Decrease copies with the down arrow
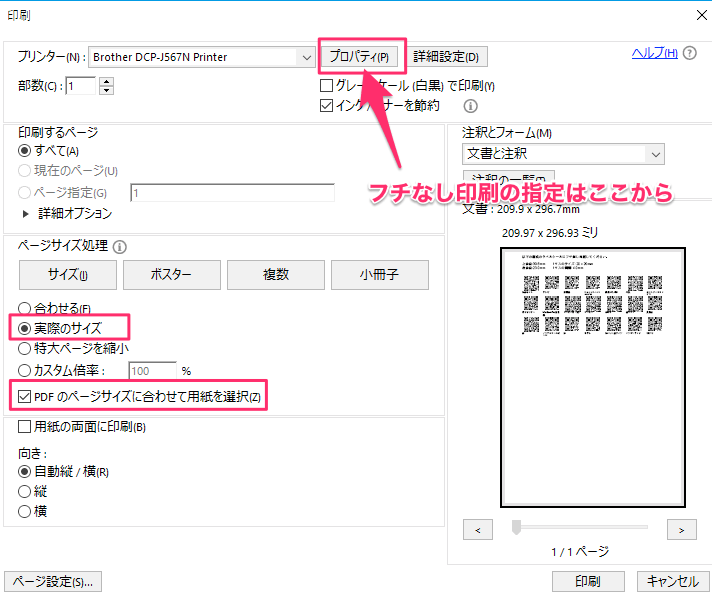 (x=106, y=90)
